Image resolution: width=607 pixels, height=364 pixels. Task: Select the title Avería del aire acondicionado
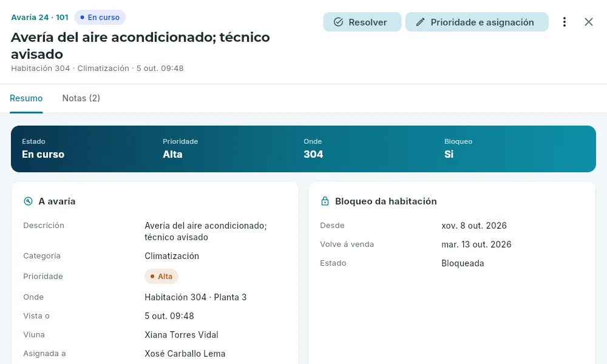pos(140,45)
